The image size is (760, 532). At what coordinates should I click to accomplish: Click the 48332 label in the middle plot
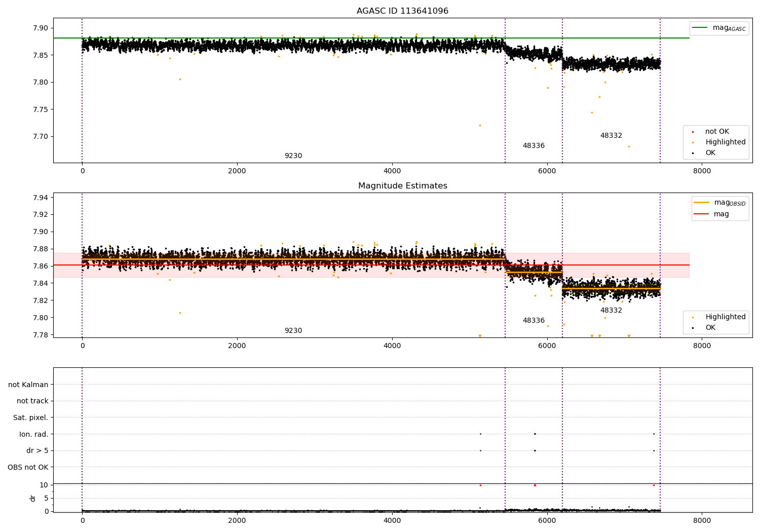[x=611, y=311]
